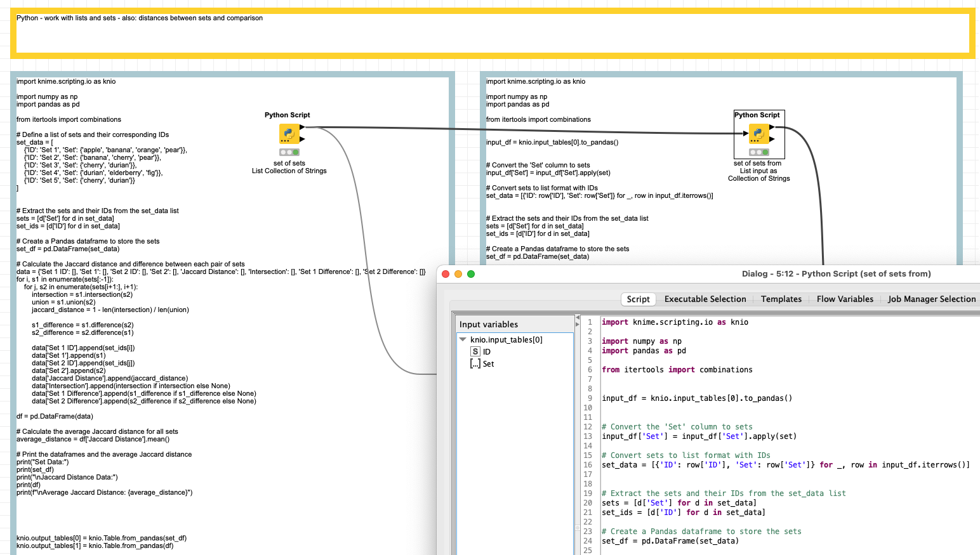This screenshot has height=555, width=980.
Task: Click the output port of the right Python node
Action: (x=772, y=126)
